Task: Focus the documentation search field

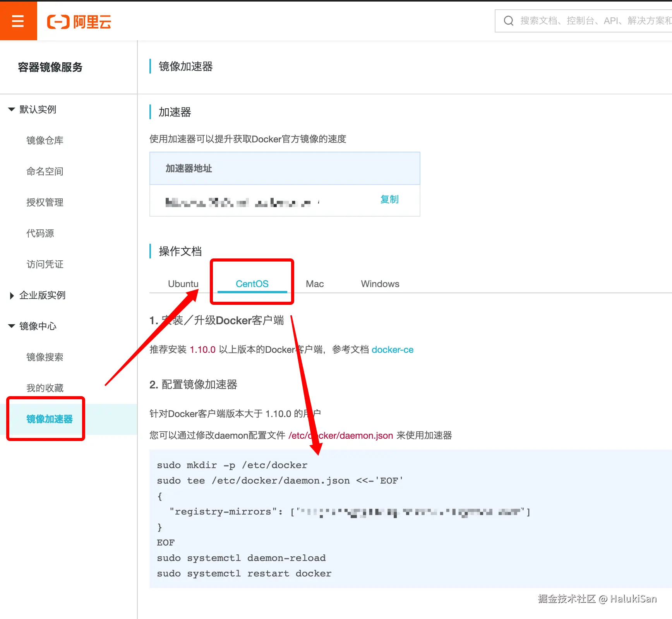Action: (x=584, y=21)
